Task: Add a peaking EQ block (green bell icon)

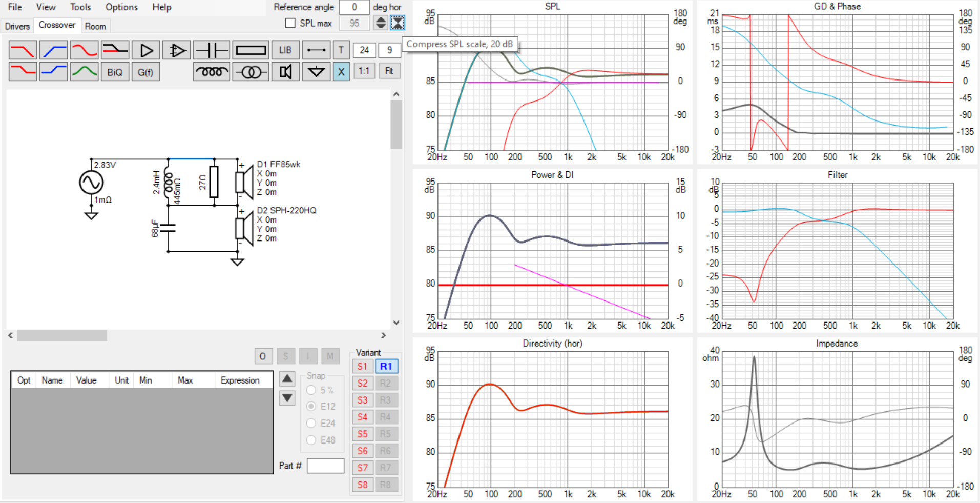Action: (x=85, y=71)
